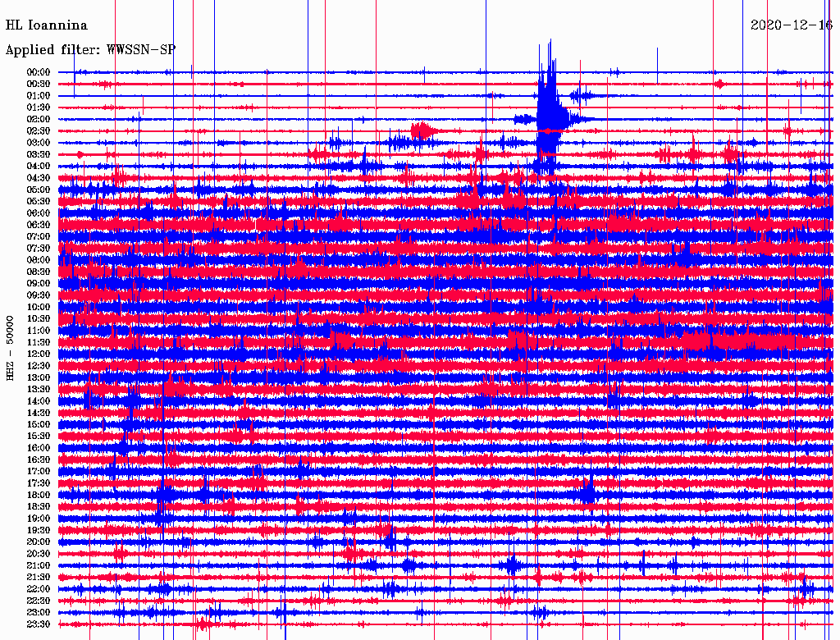Select the 09:30 time row label
This screenshot has height=640, width=840.
coord(39,295)
